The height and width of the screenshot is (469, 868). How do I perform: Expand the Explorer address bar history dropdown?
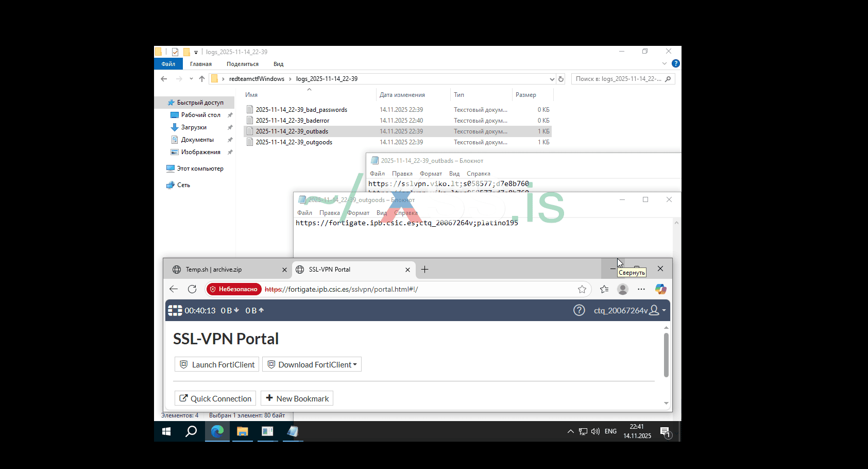[x=552, y=79]
